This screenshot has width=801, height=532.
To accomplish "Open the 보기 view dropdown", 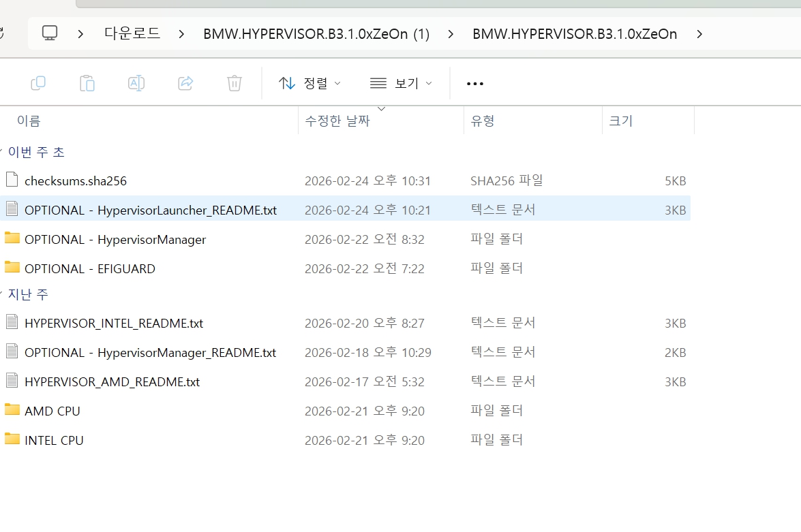I will (401, 83).
